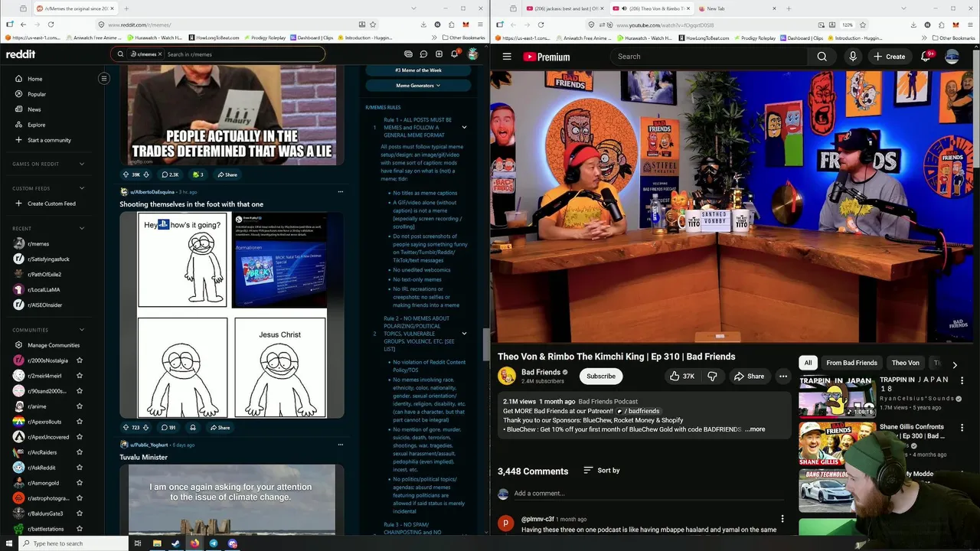Star the r/ArcRaiders community
This screenshot has height=551, width=980.
click(80, 452)
